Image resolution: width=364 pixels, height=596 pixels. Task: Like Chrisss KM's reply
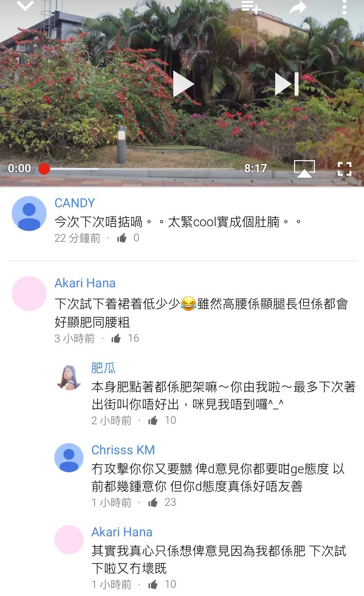pos(153,502)
